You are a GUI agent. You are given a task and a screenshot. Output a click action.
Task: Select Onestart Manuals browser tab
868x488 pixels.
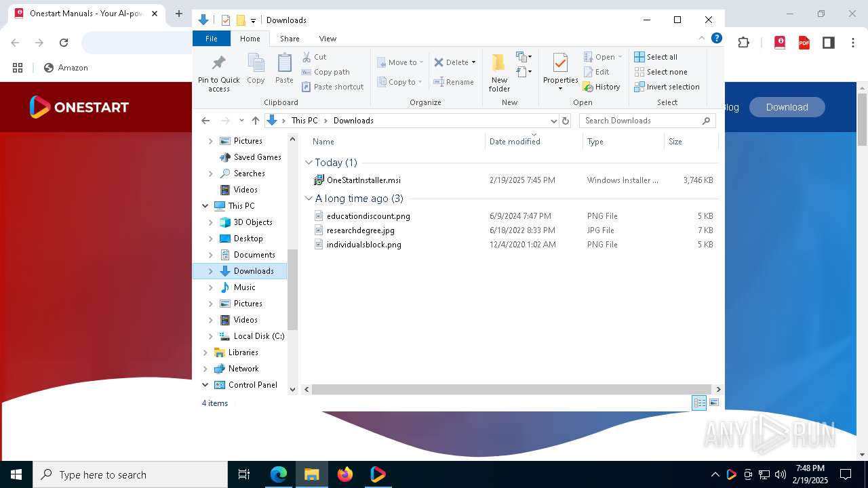(x=87, y=14)
